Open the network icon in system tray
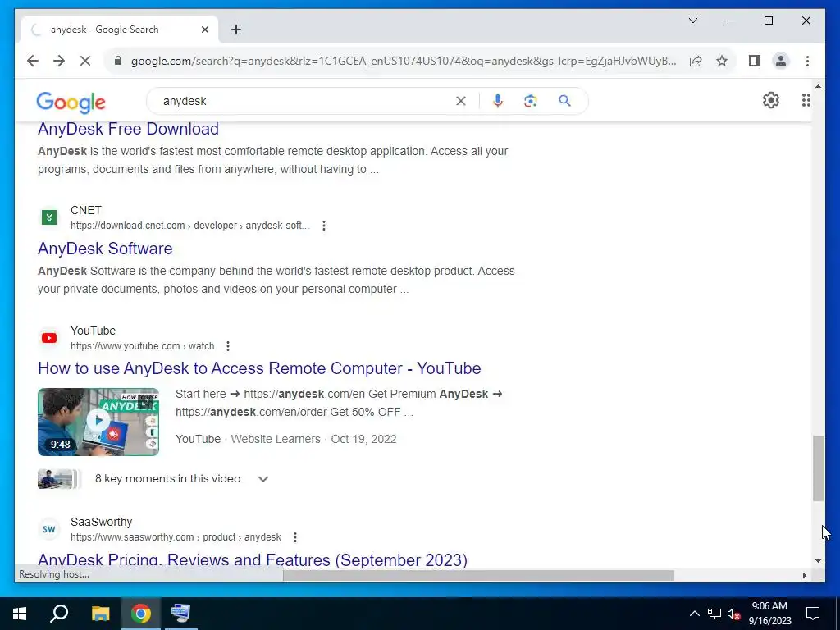 tap(714, 614)
